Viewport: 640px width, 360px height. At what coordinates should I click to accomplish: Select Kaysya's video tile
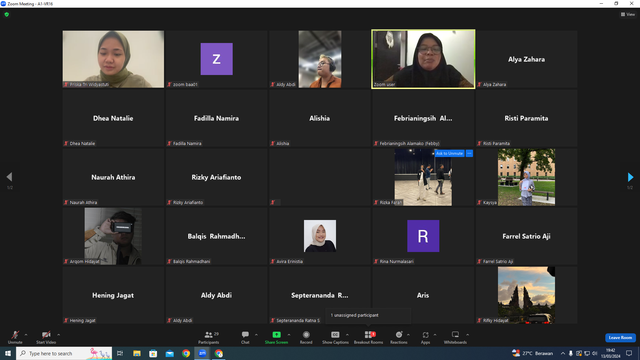(x=526, y=177)
